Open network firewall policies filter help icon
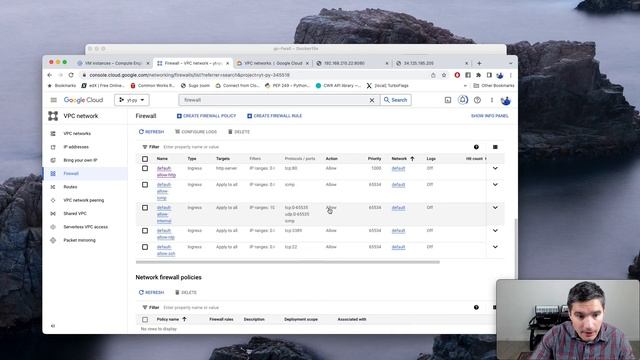 coord(476,307)
